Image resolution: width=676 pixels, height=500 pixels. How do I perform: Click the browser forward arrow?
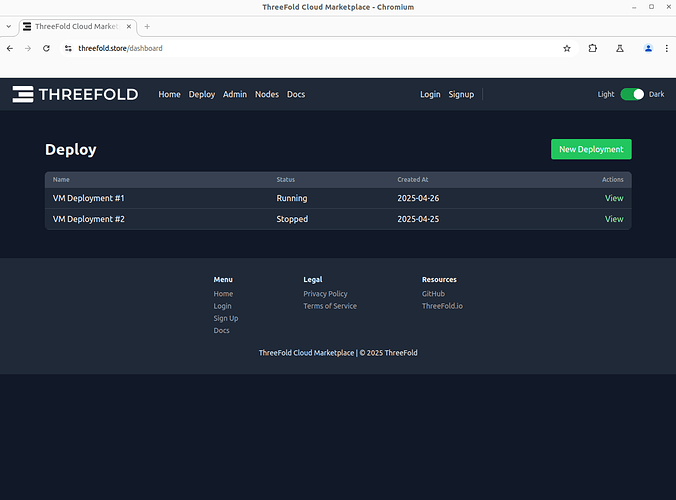point(28,48)
